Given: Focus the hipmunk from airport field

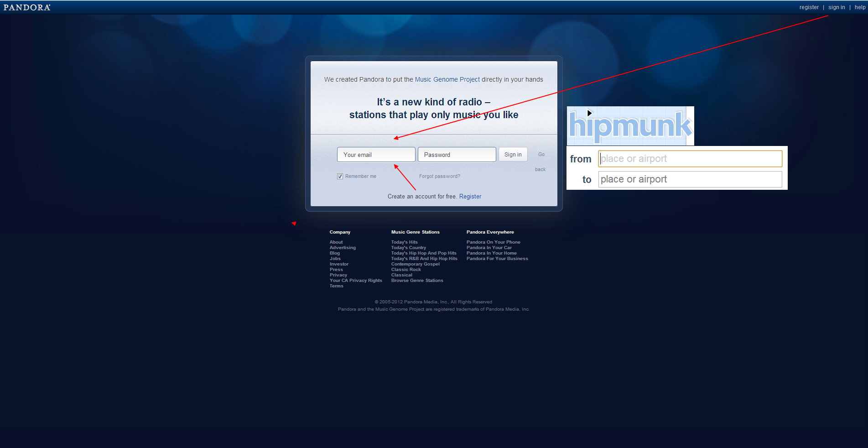Looking at the screenshot, I should click(690, 159).
